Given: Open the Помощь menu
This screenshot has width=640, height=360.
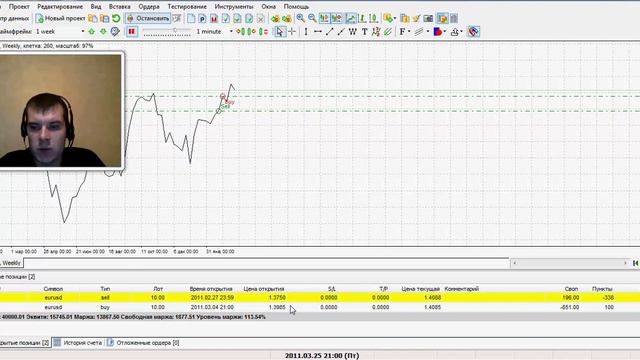Looking at the screenshot, I should point(296,7).
